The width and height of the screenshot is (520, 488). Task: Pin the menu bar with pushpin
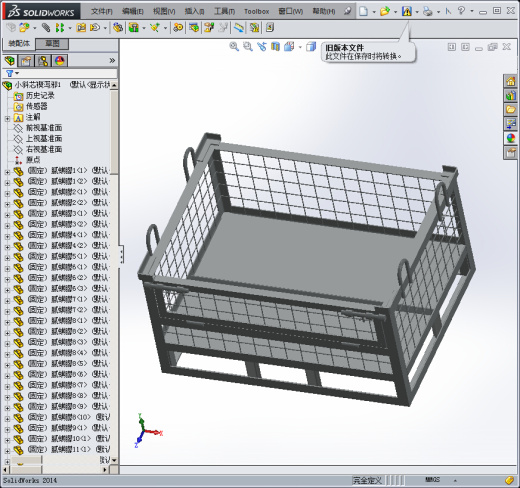tap(347, 11)
